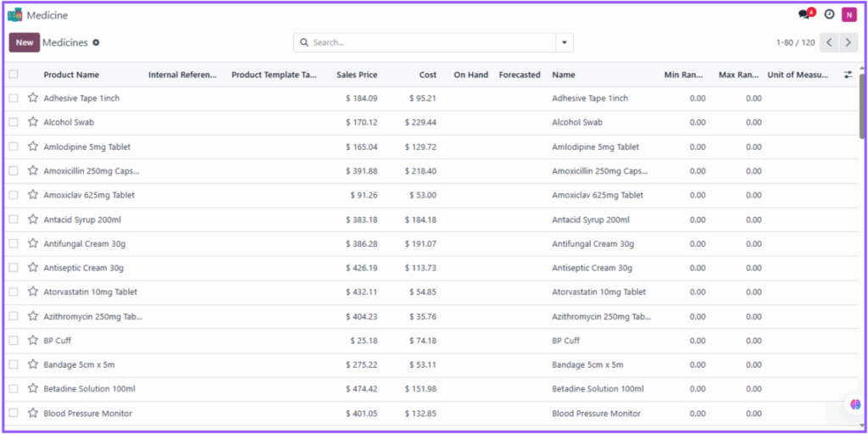Go to next page of records
868x434 pixels.
click(x=849, y=42)
